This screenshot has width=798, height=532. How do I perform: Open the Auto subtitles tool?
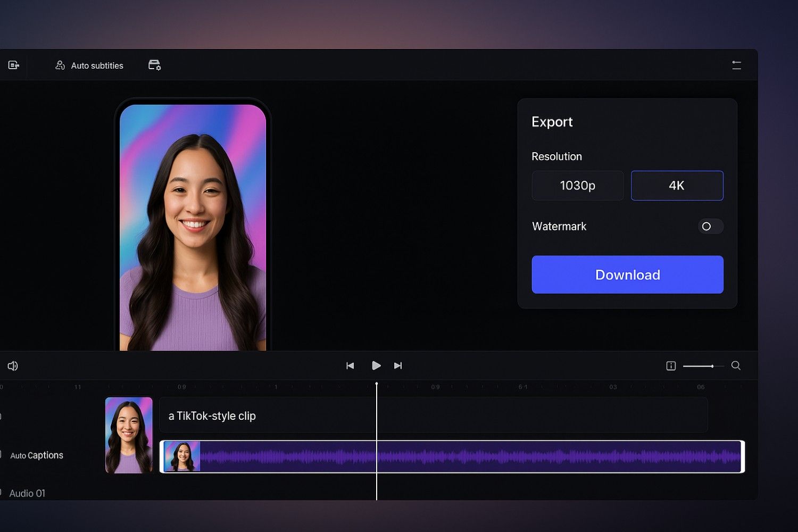89,65
